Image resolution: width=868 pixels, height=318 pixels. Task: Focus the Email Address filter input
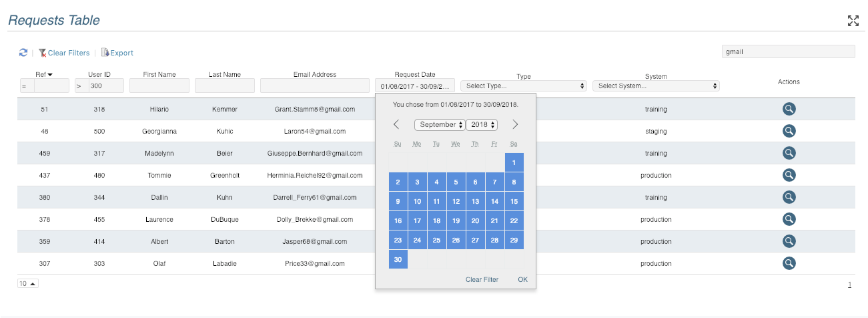[x=315, y=86]
